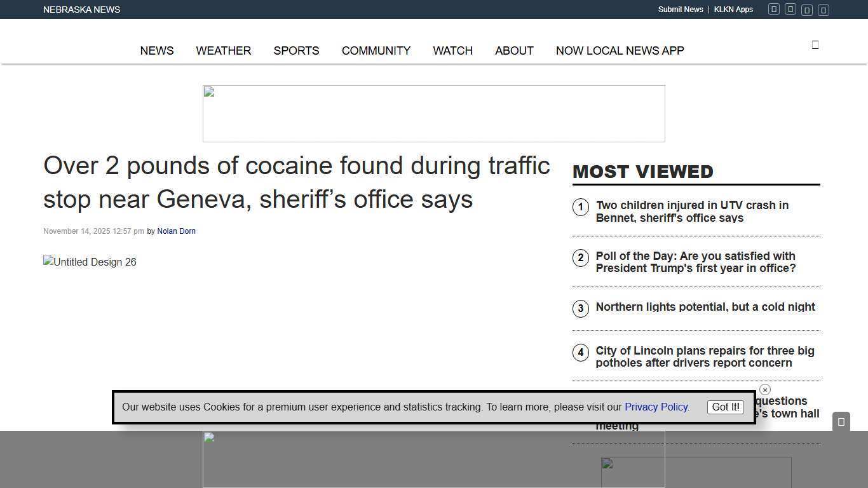The image size is (868, 488).
Task: Open the NEWS menu
Action: [x=157, y=51]
